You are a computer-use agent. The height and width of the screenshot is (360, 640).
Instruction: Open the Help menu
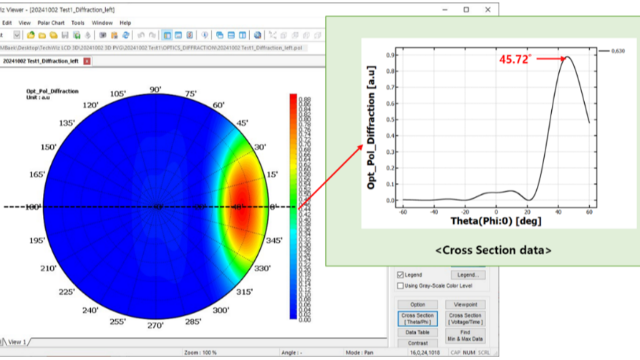(x=125, y=23)
